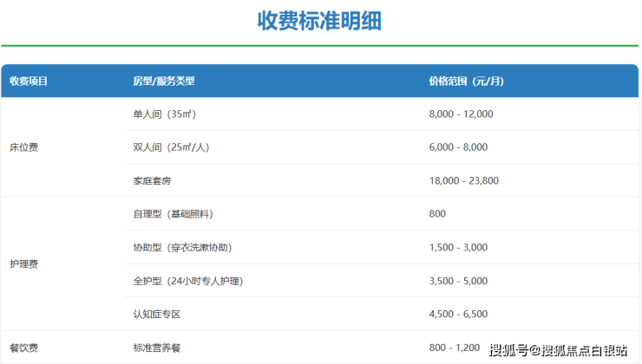Screen dimensions: 642x364
Task: Click the 房型/服务类型 column header
Action: point(164,81)
